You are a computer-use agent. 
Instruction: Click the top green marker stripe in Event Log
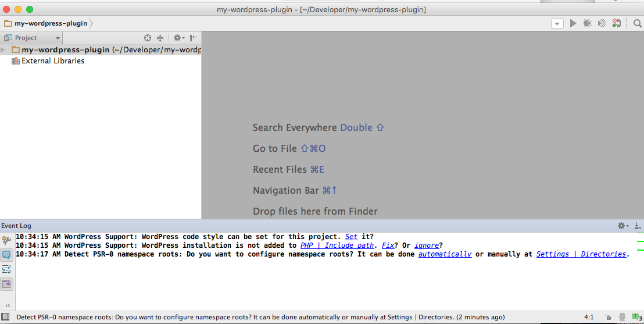640,233
